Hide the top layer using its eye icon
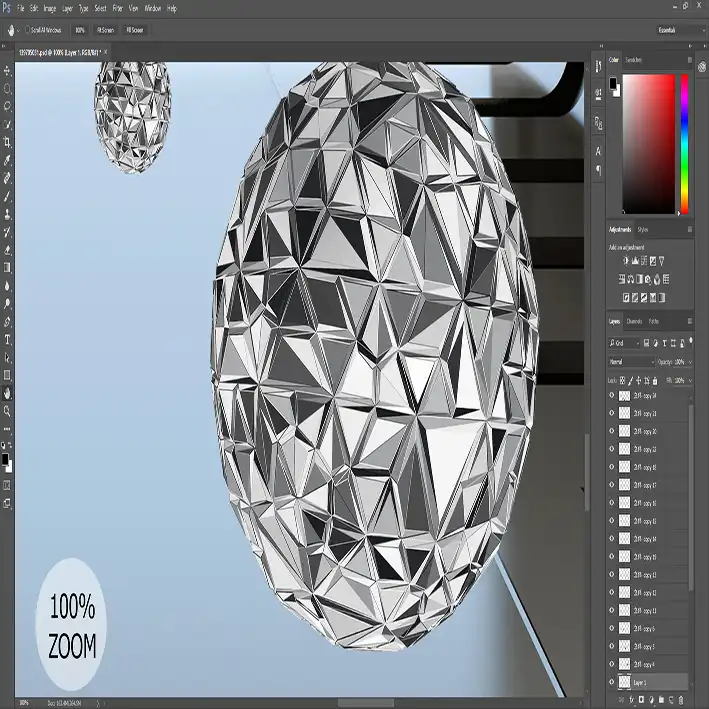Image resolution: width=709 pixels, height=709 pixels. (612, 395)
